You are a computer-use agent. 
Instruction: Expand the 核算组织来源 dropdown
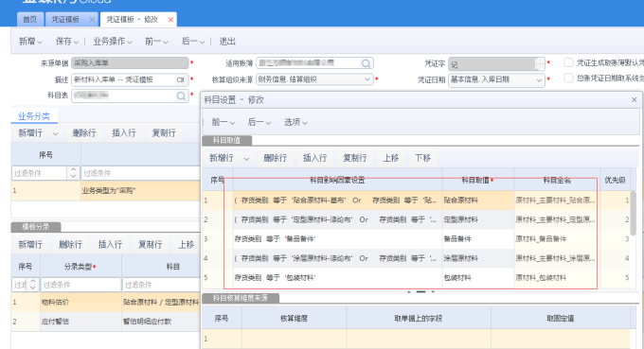point(367,79)
